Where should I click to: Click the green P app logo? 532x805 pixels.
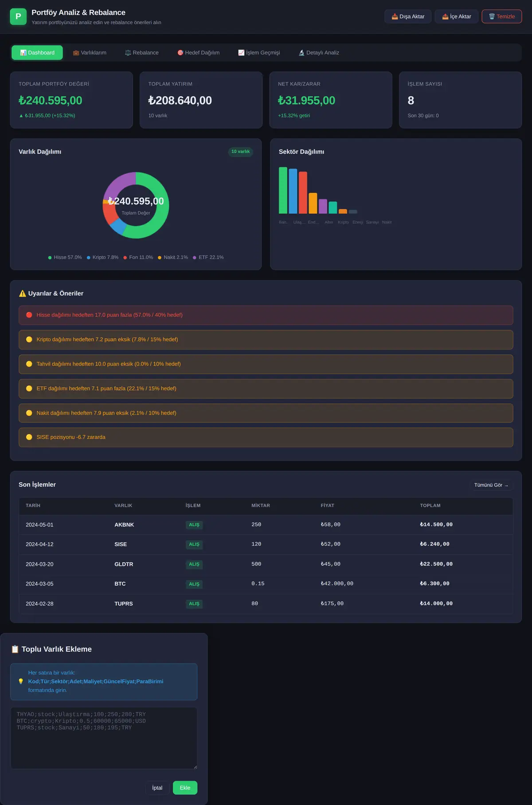pos(18,16)
